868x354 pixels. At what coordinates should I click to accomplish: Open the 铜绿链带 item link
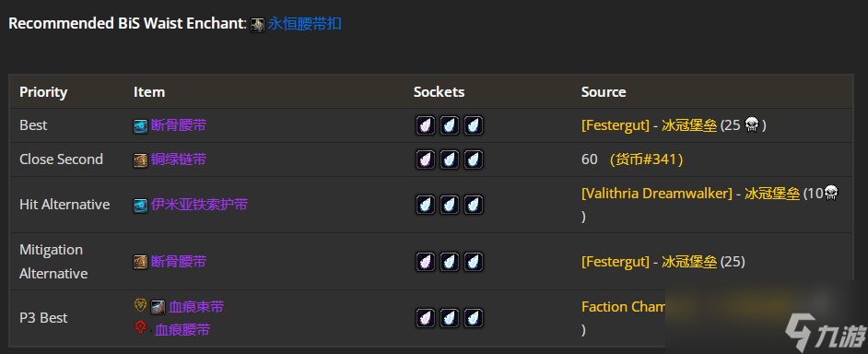(179, 159)
